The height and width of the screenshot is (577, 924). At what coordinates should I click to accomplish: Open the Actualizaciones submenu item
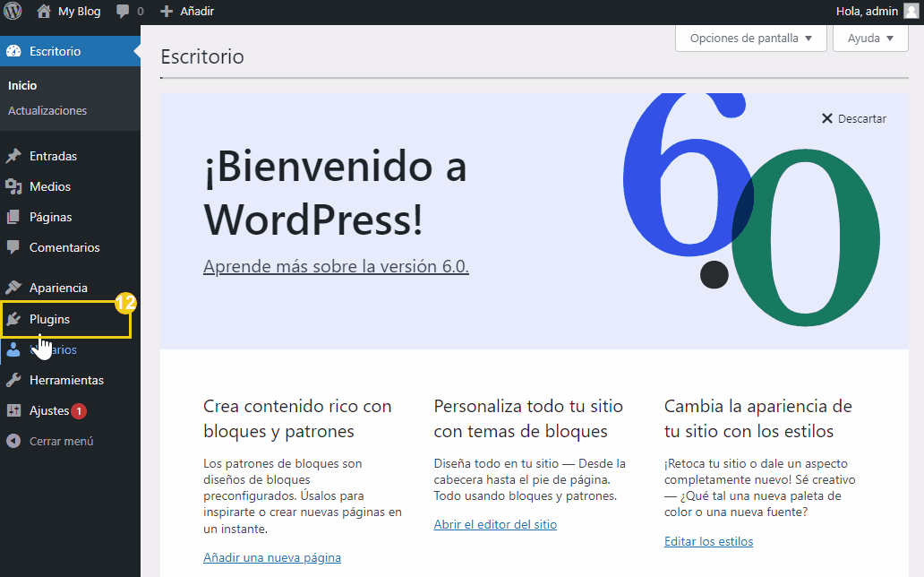(x=47, y=110)
